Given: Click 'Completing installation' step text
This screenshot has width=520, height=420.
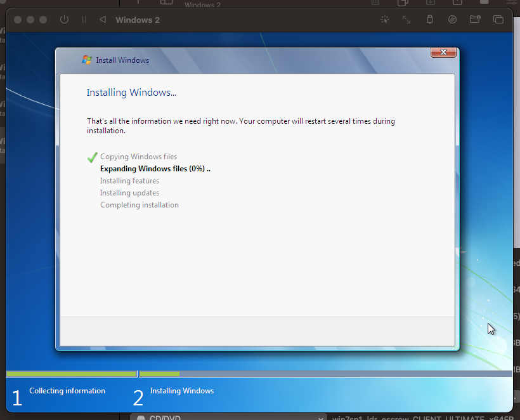Looking at the screenshot, I should (x=140, y=205).
